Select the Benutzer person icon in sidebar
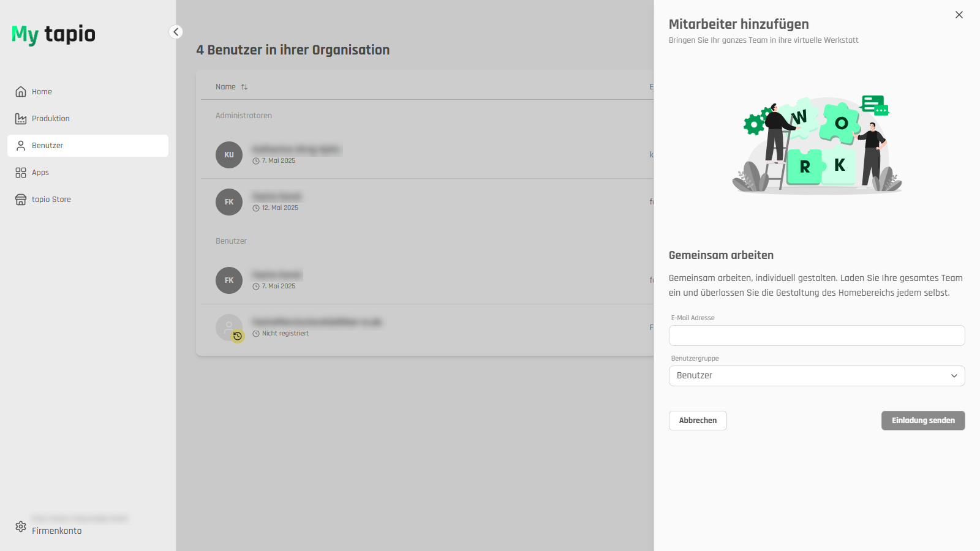Image resolution: width=980 pixels, height=551 pixels. (21, 146)
